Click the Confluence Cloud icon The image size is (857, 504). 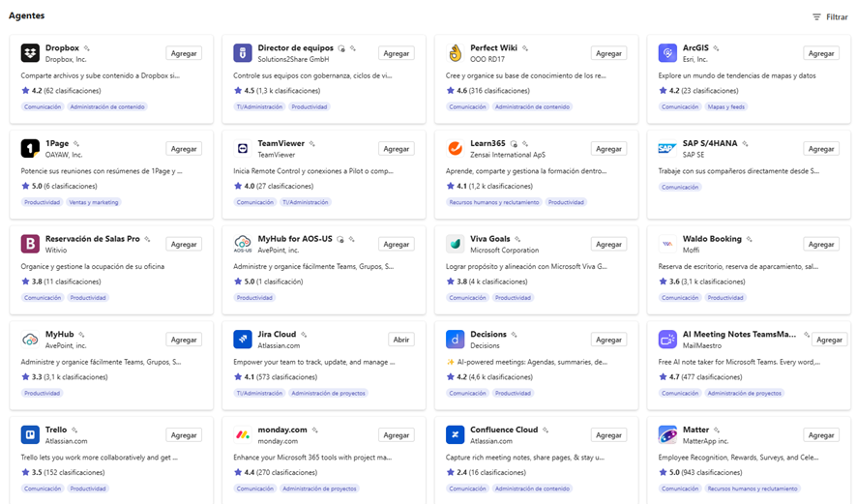[x=455, y=434]
